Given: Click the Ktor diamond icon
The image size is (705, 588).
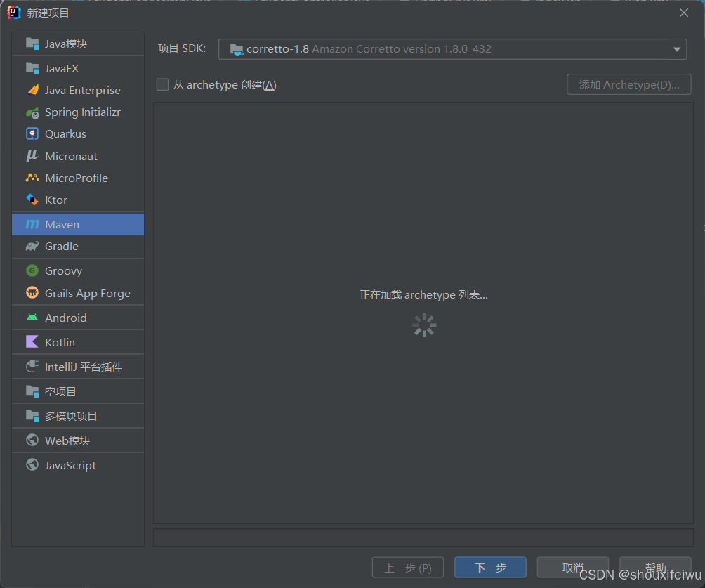Looking at the screenshot, I should (32, 200).
